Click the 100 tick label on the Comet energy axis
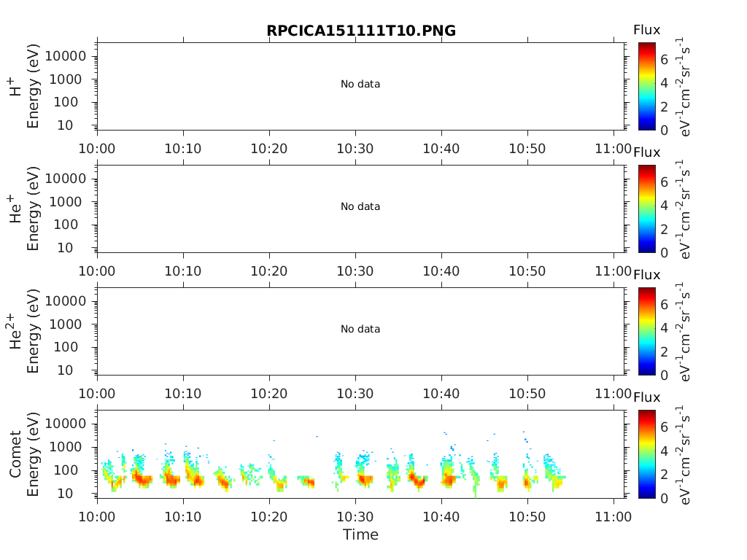747x560 pixels. pyautogui.click(x=66, y=470)
